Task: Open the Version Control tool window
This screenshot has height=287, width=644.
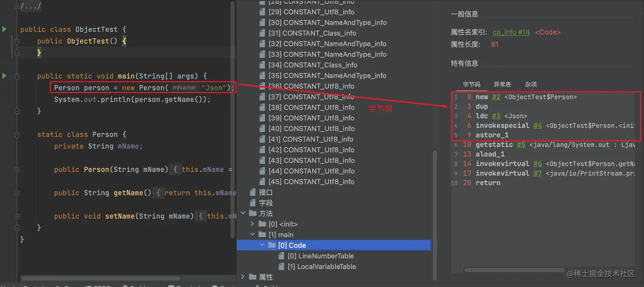Action: pyautogui.click(x=23, y=286)
